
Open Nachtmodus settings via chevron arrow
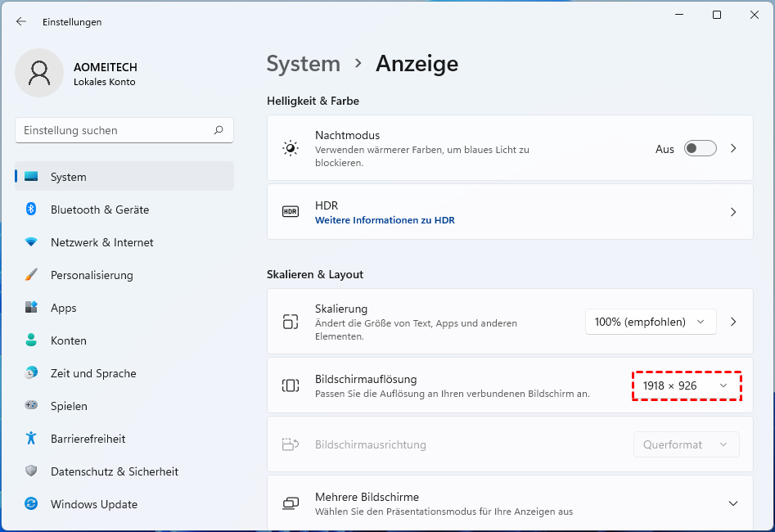pos(733,148)
